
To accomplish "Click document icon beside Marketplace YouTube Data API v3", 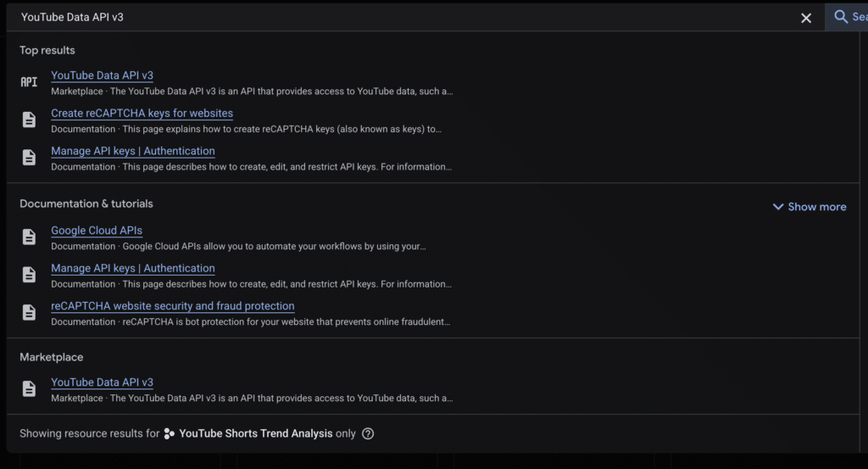I will coord(29,388).
